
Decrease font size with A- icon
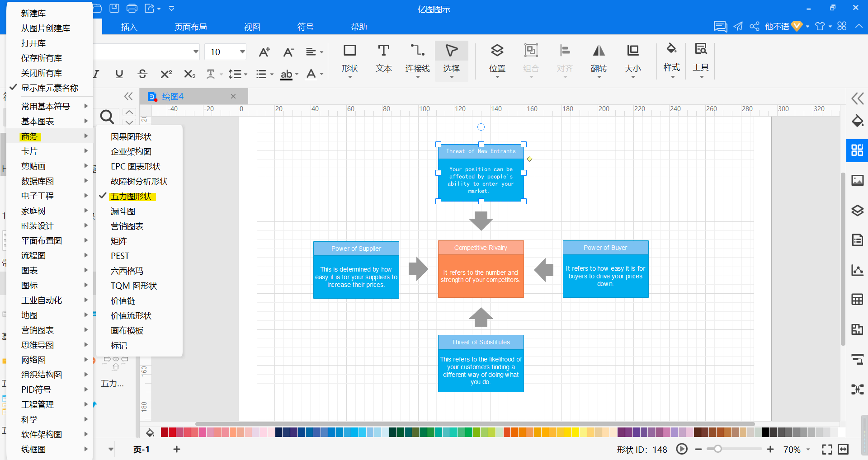tap(288, 52)
